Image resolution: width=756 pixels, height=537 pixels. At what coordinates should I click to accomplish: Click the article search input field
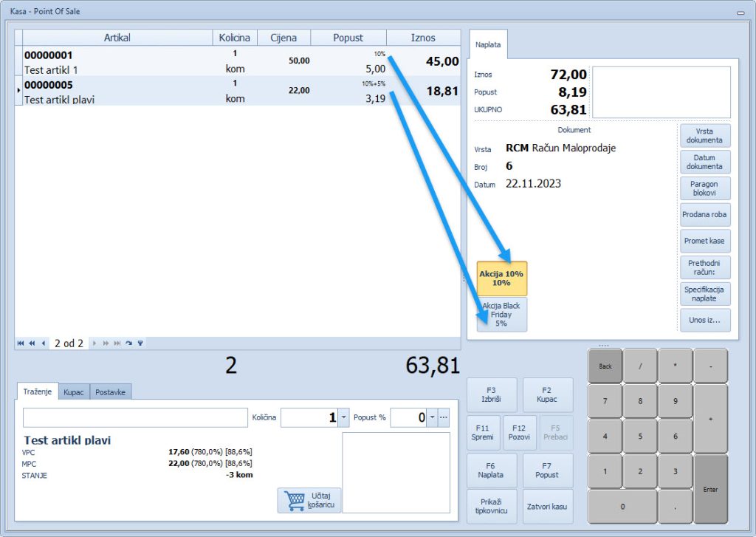coord(135,417)
